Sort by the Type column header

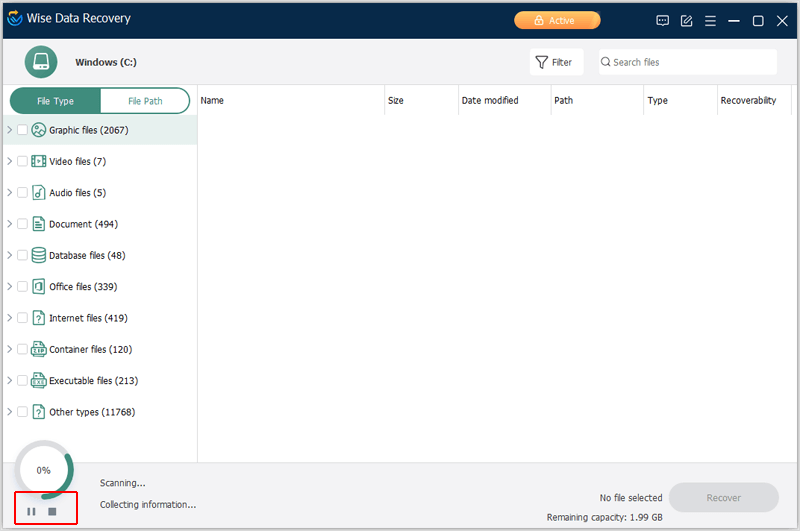coord(681,100)
